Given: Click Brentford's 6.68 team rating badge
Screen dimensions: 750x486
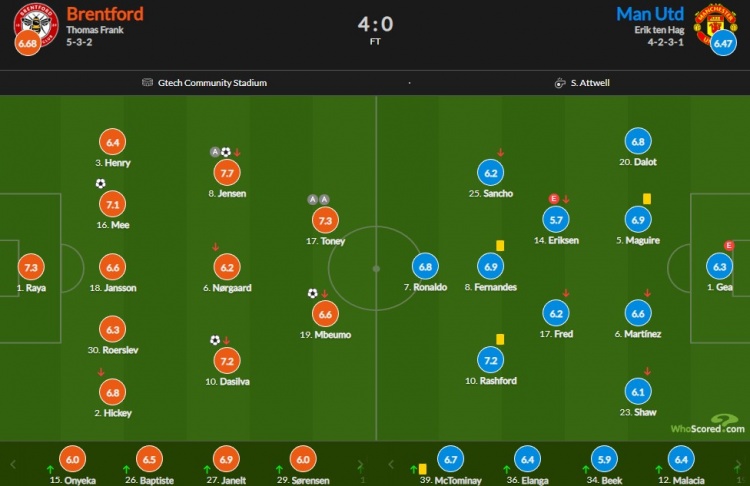Looking at the screenshot, I should (28, 43).
